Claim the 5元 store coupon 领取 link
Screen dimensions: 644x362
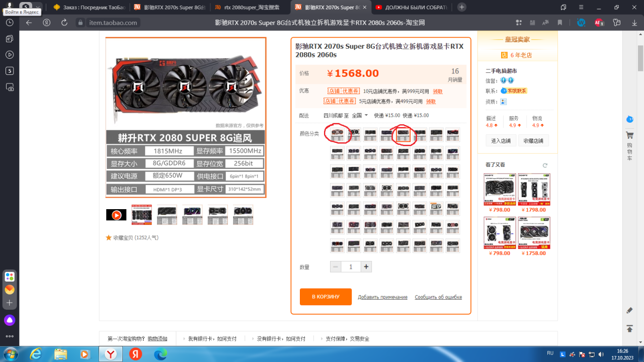pos(431,102)
